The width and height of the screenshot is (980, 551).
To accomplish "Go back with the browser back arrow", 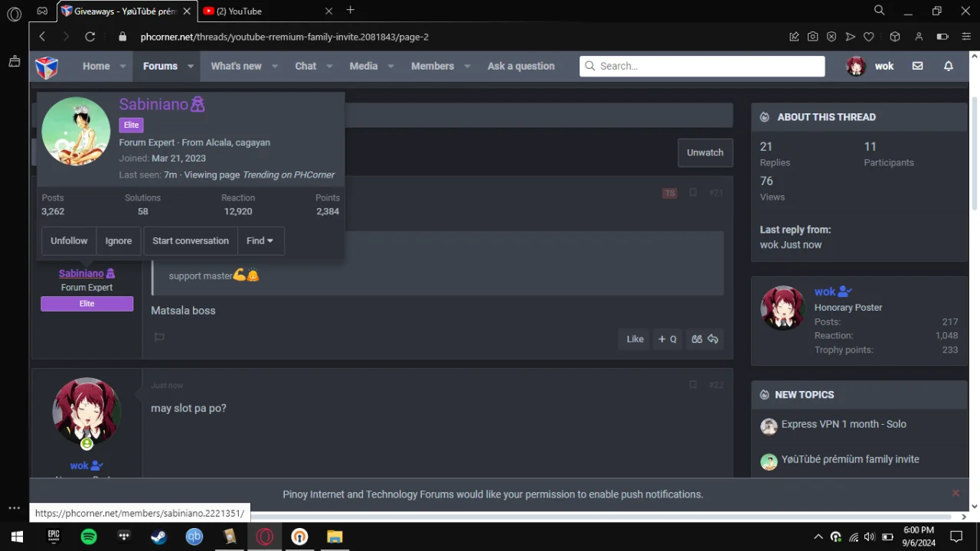I will click(42, 37).
